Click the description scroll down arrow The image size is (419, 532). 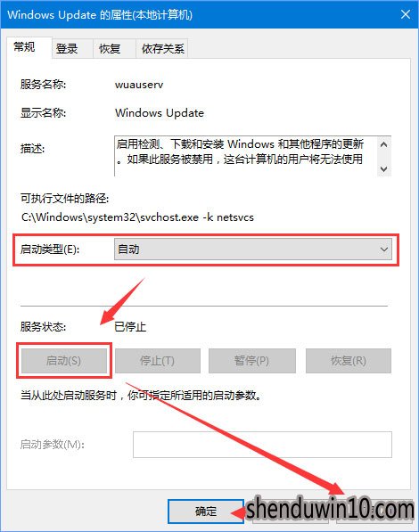(383, 168)
